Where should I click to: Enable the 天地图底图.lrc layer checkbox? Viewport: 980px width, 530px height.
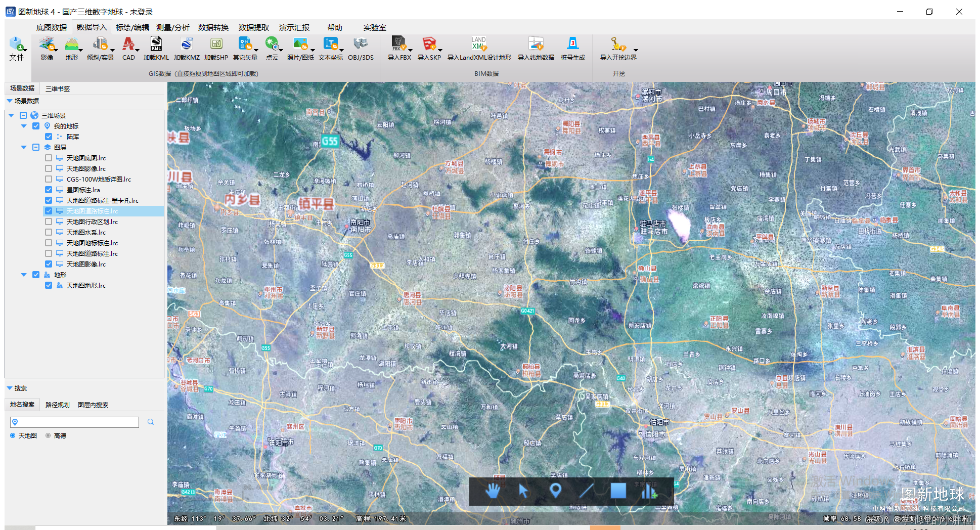click(49, 158)
